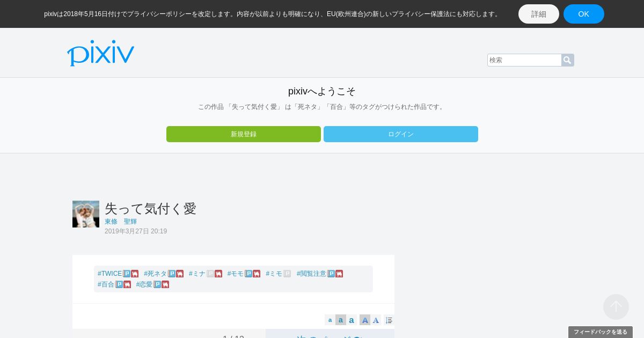Image resolution: width=644 pixels, height=338 pixels.
Task: Click the search magnifier button
Action: (567, 60)
